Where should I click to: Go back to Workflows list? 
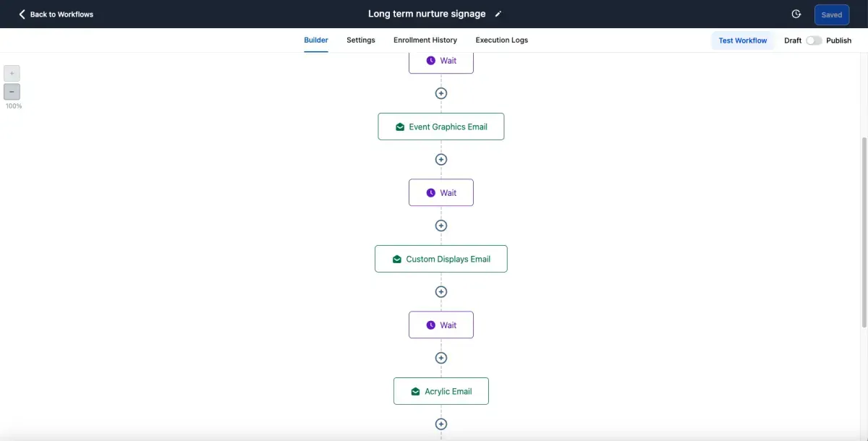(56, 14)
